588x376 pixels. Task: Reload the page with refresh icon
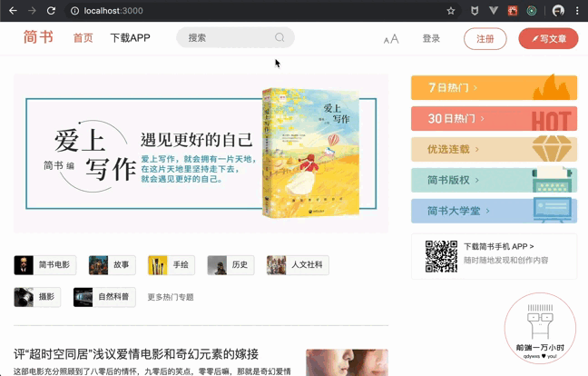coord(51,11)
